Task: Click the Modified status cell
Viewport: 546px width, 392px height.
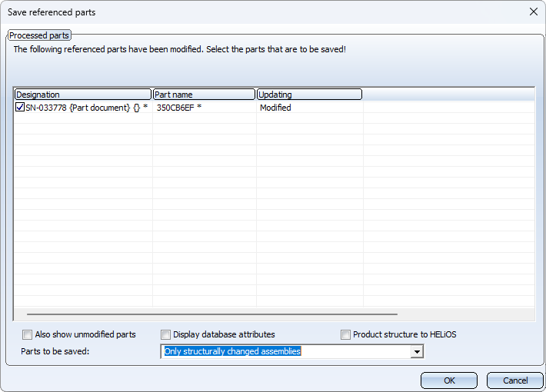Action: [x=275, y=108]
